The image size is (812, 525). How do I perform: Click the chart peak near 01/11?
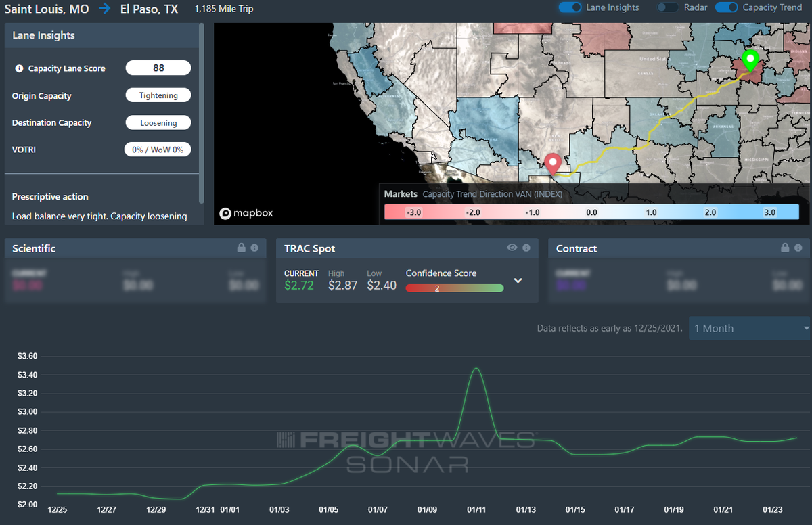[476, 369]
